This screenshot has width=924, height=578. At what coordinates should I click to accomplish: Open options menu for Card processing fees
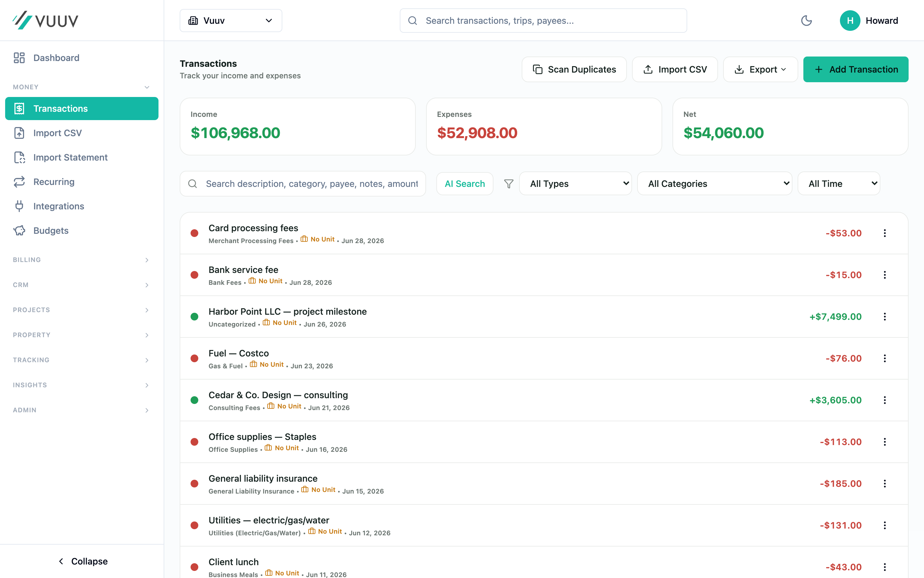[x=885, y=233]
